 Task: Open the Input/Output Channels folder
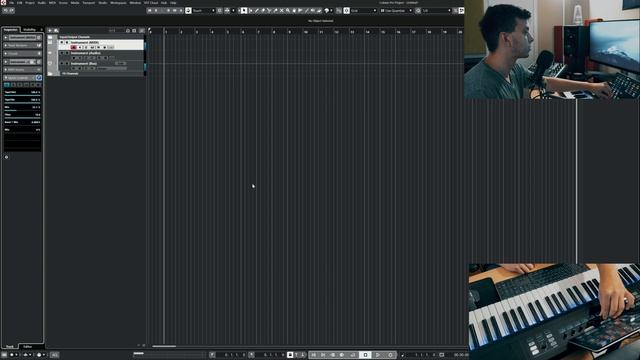point(74,37)
